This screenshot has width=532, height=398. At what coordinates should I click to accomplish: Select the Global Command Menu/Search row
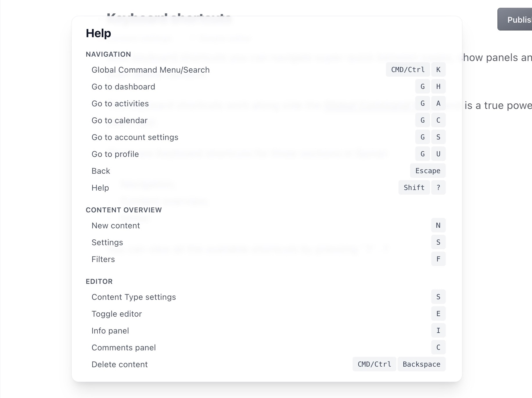pos(150,70)
